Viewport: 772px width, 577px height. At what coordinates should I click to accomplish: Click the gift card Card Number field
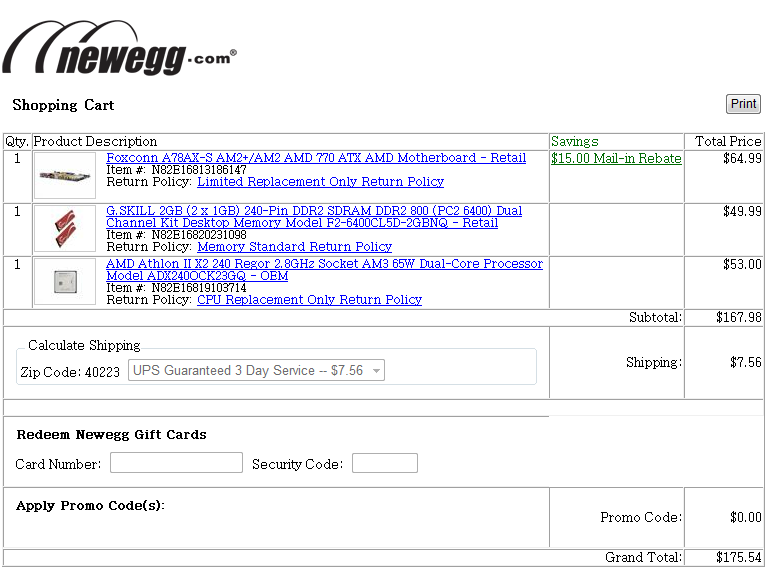pos(176,463)
